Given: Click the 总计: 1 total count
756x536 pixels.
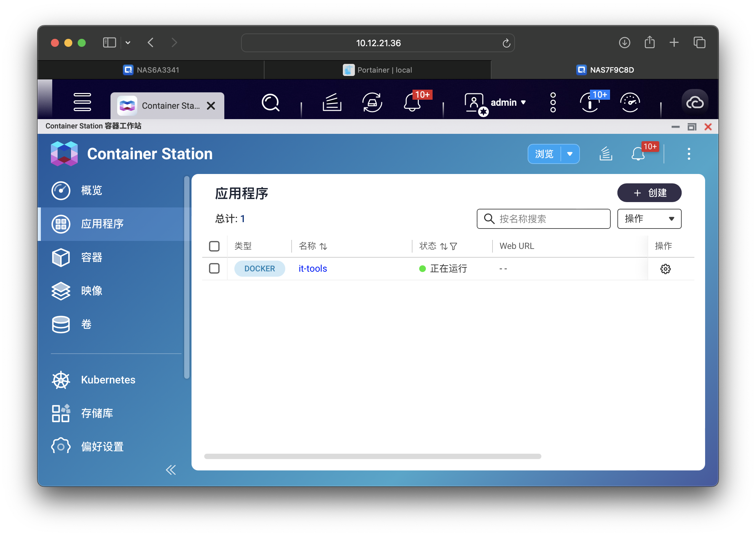Looking at the screenshot, I should coord(230,219).
